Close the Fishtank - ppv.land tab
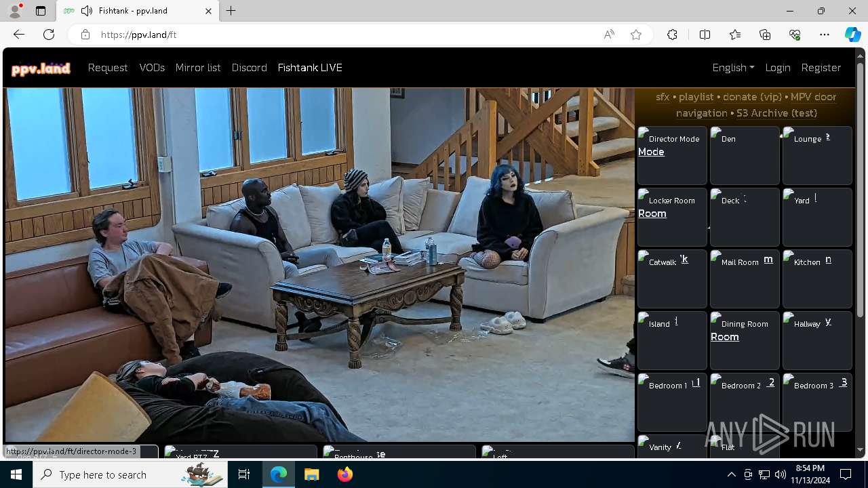The width and height of the screenshot is (868, 488). pos(208,11)
